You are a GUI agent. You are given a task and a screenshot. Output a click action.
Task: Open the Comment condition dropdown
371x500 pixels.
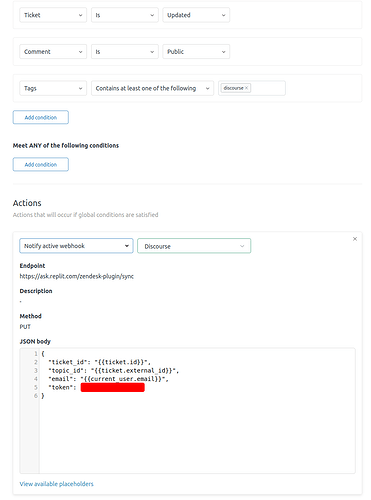53,52
